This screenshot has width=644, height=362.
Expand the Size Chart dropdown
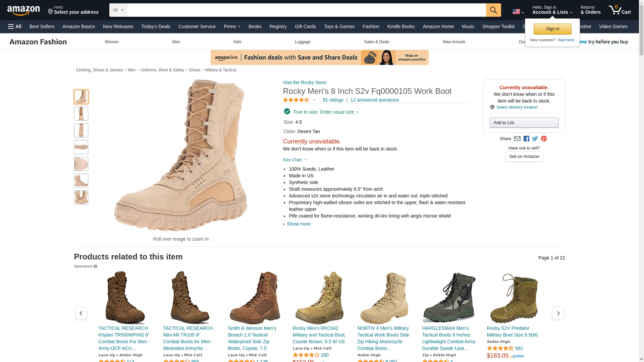click(x=295, y=160)
